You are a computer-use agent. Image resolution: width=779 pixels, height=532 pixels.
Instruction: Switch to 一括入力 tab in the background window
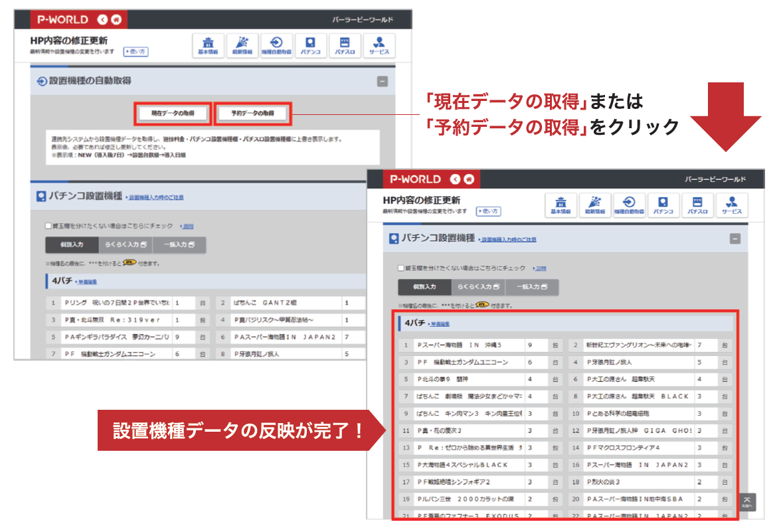[179, 245]
